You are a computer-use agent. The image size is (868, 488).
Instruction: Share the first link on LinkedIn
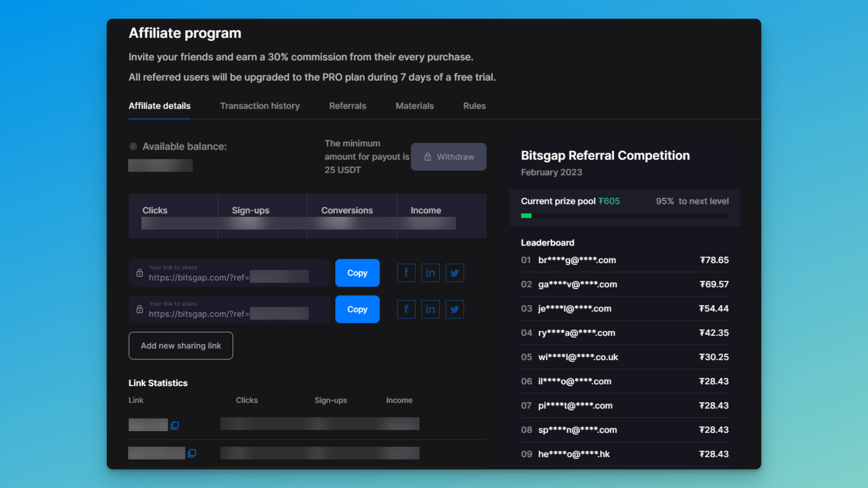click(430, 273)
